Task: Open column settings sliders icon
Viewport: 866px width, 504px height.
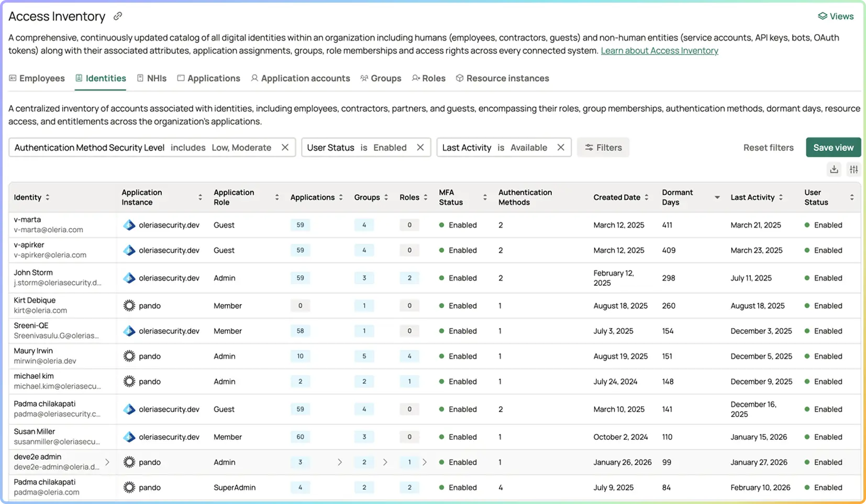Action: click(854, 169)
